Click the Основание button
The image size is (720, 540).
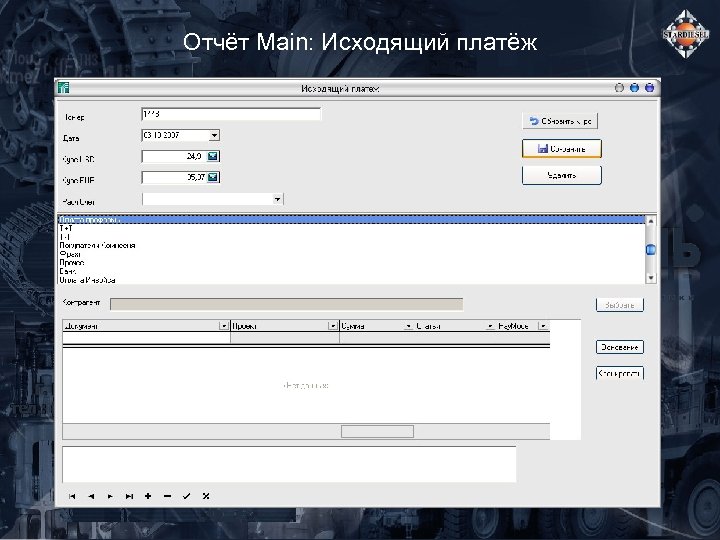pyautogui.click(x=620, y=347)
